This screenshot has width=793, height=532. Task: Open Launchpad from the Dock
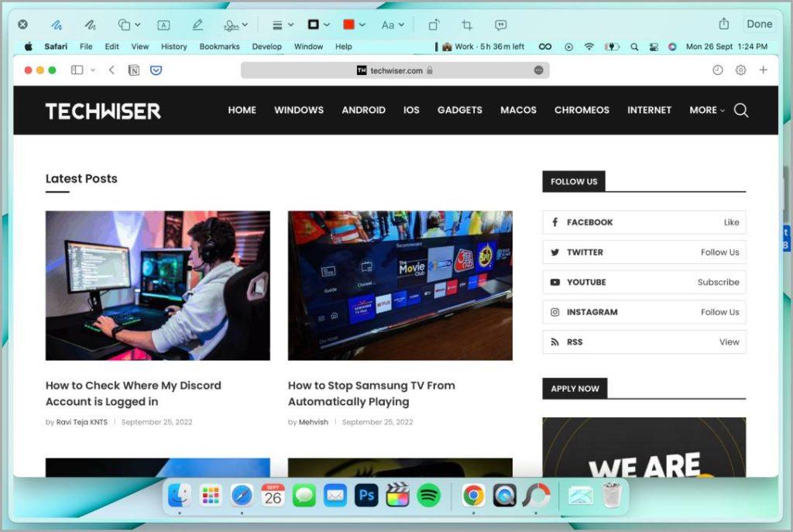[x=211, y=496]
